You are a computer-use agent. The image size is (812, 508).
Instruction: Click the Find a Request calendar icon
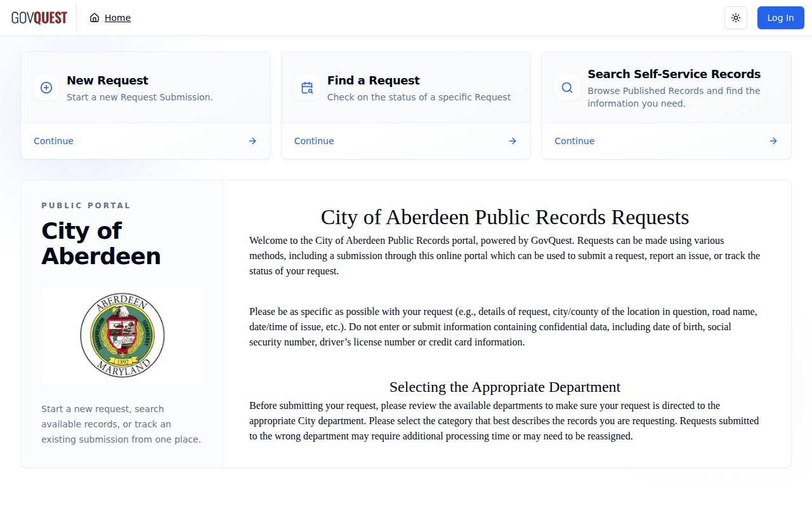point(307,88)
